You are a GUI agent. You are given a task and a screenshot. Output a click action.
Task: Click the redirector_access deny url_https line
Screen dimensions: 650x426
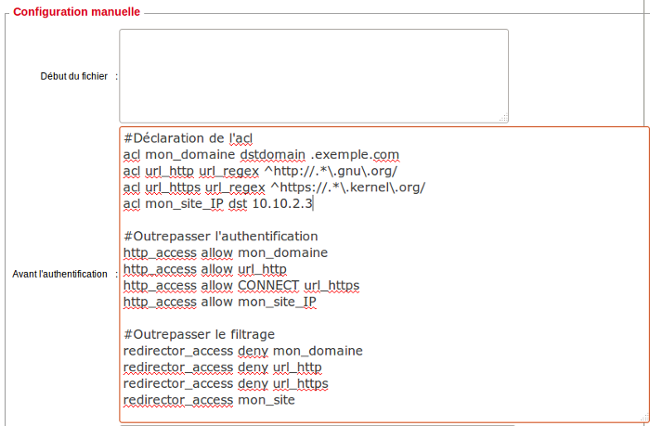click(225, 383)
